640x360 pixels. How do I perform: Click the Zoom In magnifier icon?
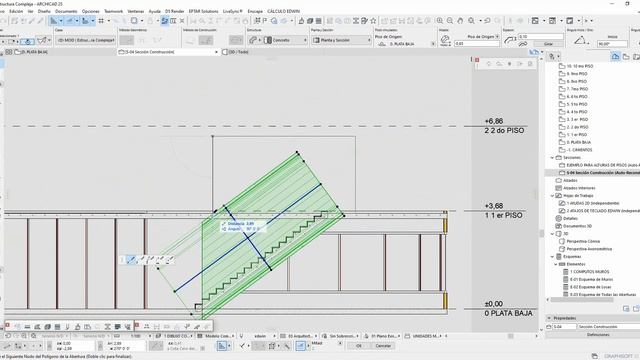click(440, 21)
